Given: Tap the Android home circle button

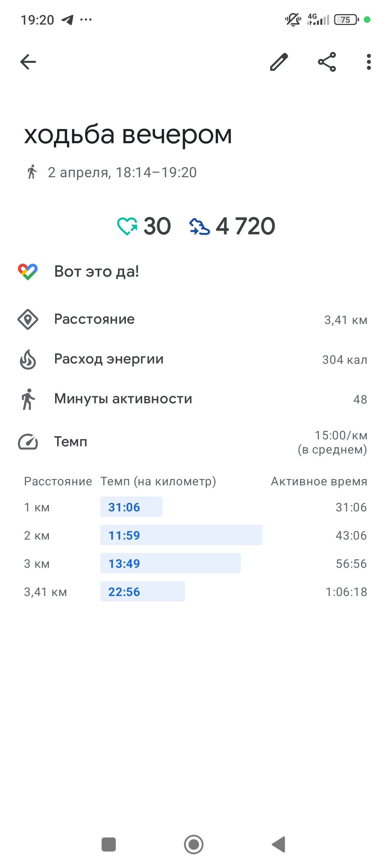Looking at the screenshot, I should [x=194, y=844].
